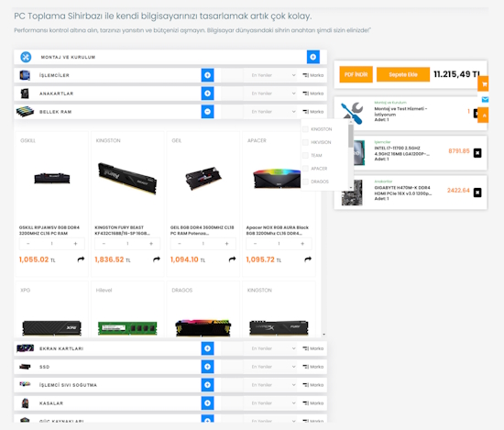Viewport: 504px width, 430px height.
Task: Expand the İşlemciler section with plus button
Action: click(x=208, y=75)
